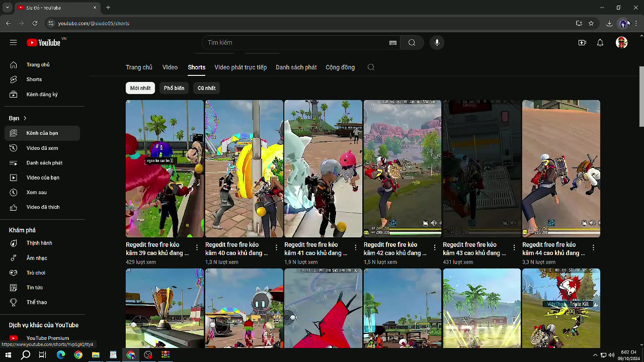The image size is (644, 362).
Task: Open Trò chơi gaming category
Action: [42, 273]
